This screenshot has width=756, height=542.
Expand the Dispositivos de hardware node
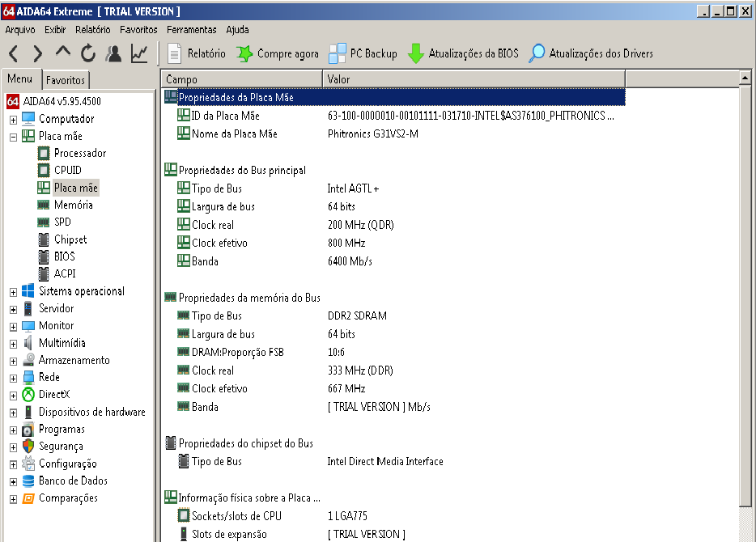click(14, 413)
